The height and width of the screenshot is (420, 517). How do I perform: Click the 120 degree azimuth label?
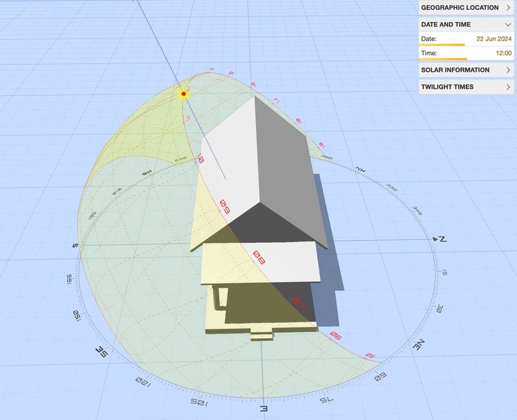point(143,382)
